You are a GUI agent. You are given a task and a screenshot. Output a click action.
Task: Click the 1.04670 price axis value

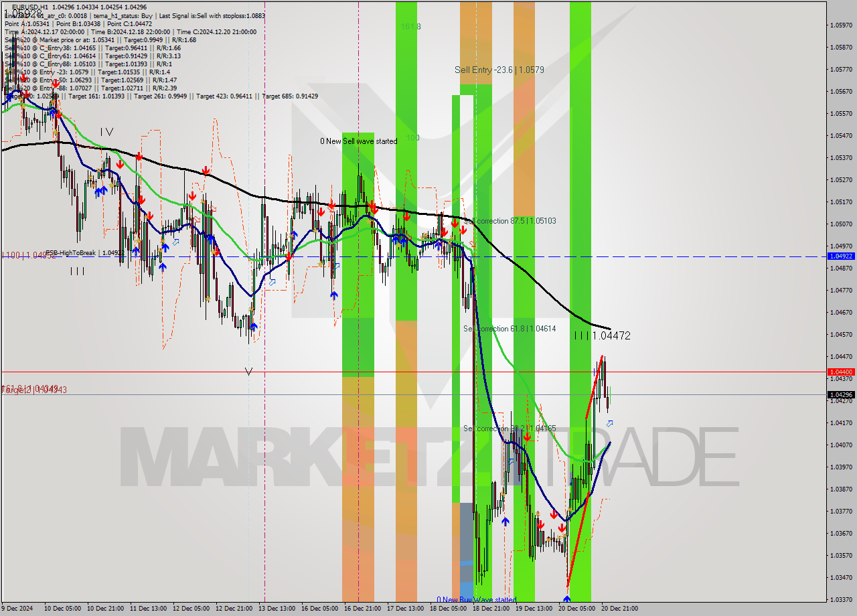pos(841,312)
